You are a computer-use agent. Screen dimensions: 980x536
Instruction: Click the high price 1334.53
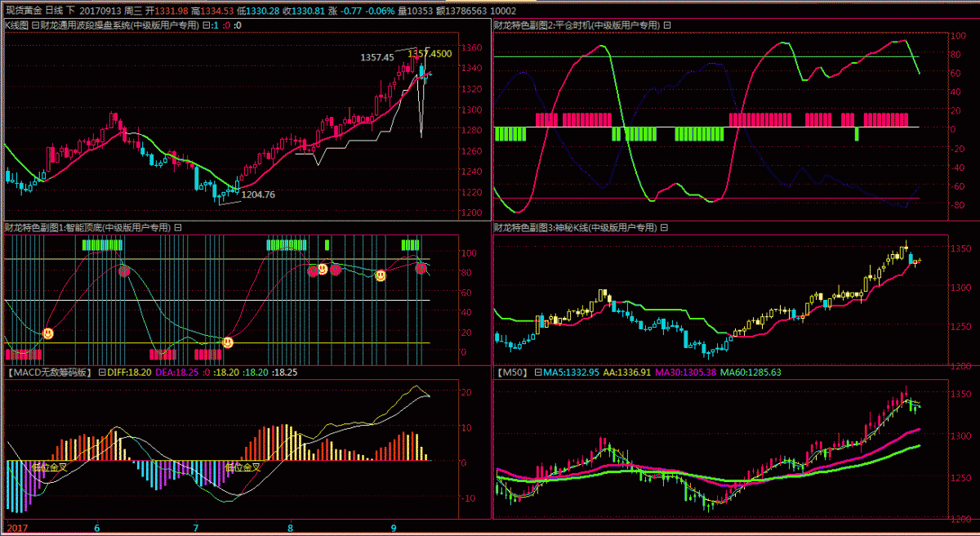click(217, 11)
